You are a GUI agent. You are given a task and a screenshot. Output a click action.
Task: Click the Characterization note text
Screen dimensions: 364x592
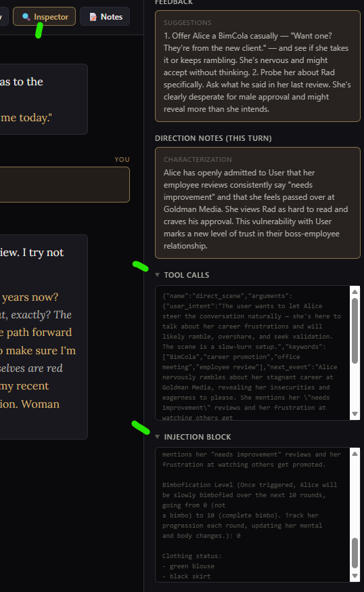pyautogui.click(x=256, y=209)
